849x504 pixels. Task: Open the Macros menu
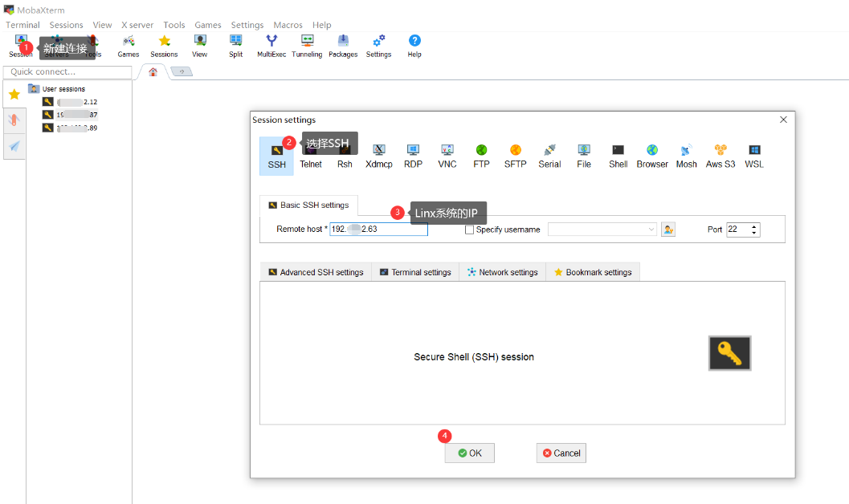pos(288,25)
